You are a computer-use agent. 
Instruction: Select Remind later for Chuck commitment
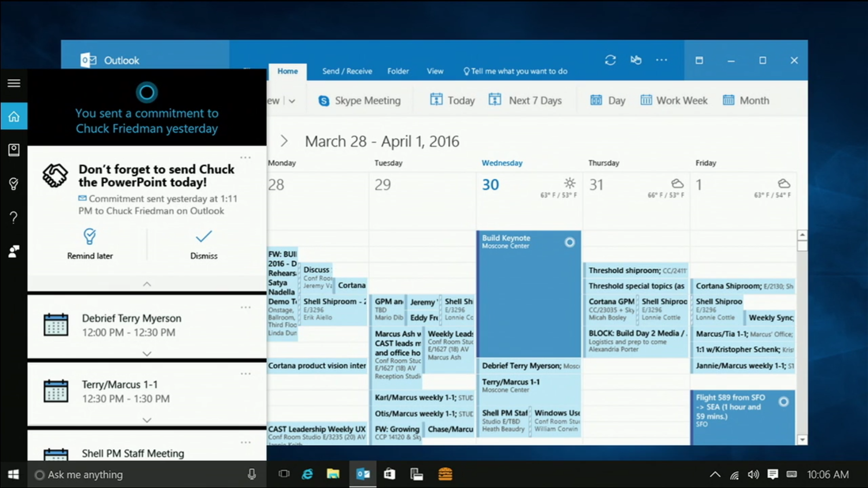(x=90, y=243)
